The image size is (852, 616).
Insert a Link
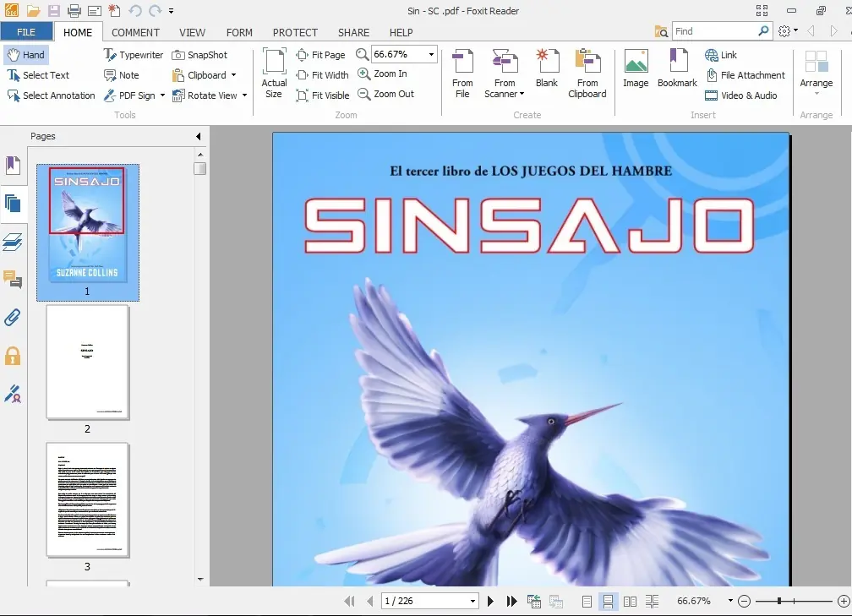(720, 55)
